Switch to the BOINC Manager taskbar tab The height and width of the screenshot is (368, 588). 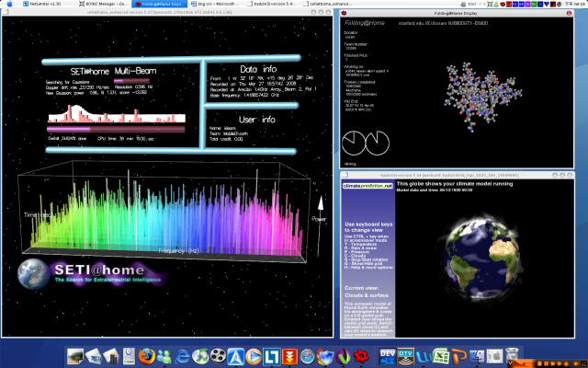(x=103, y=4)
